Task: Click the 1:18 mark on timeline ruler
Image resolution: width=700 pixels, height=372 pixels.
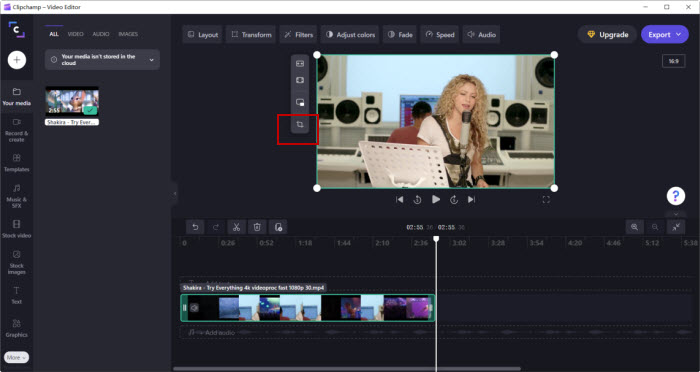Action: (x=305, y=243)
